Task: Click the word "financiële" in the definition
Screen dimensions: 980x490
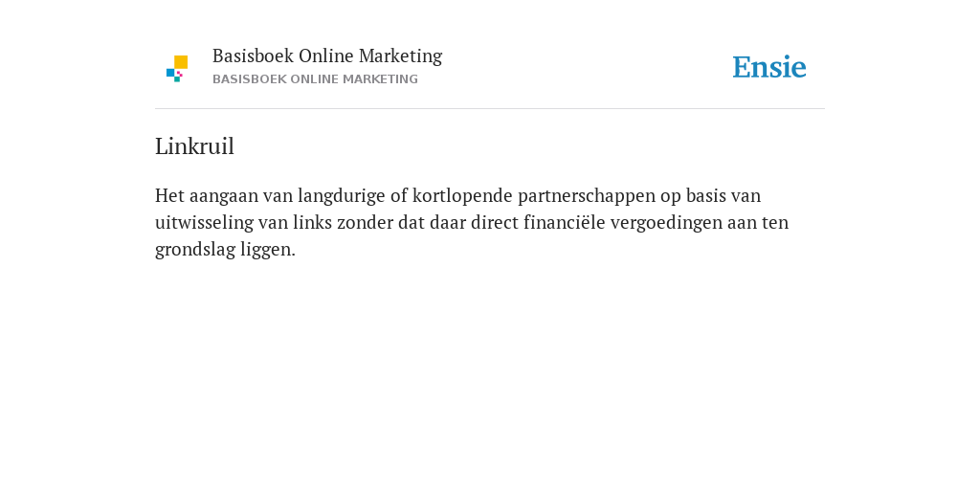Action: click(565, 222)
